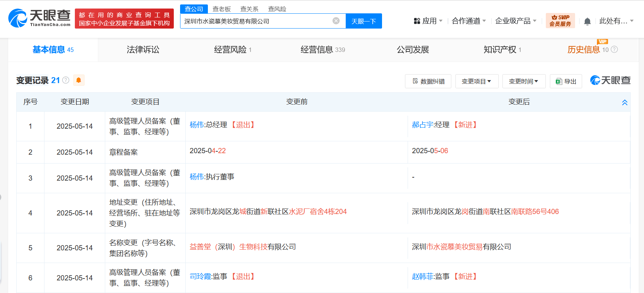Click the red 国家中小企业发展子基金 banner

[124, 19]
